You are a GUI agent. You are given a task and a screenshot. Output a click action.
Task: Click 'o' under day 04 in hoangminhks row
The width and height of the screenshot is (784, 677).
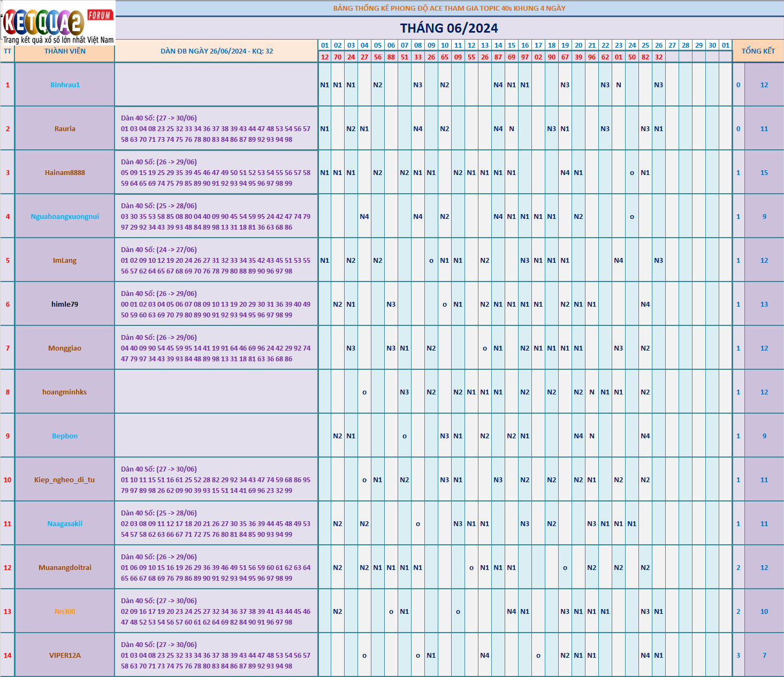(x=364, y=392)
